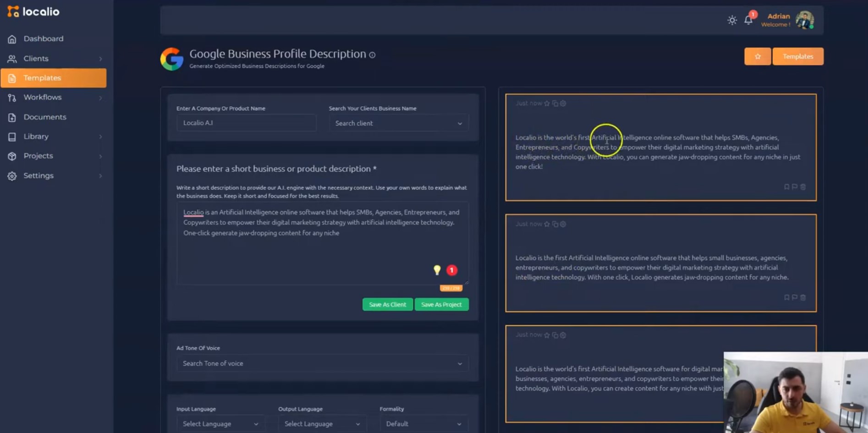Copy the second generated result

tap(555, 224)
